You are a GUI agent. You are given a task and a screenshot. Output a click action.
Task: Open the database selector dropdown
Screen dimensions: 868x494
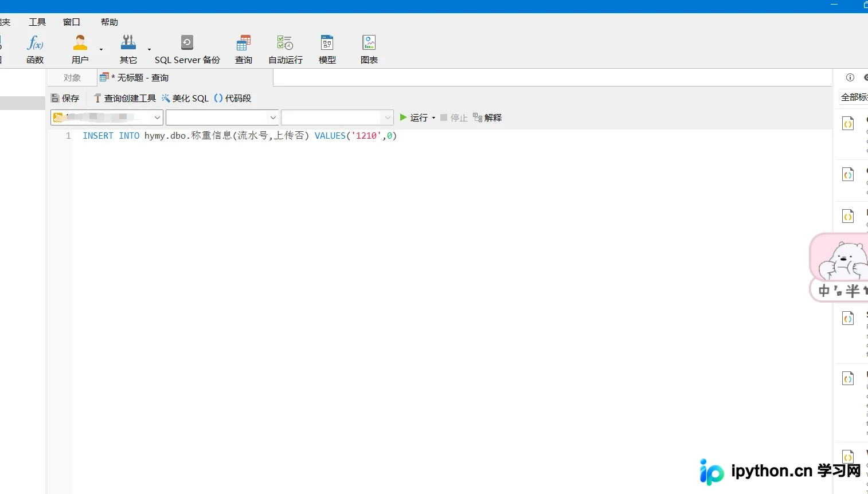[x=222, y=117]
